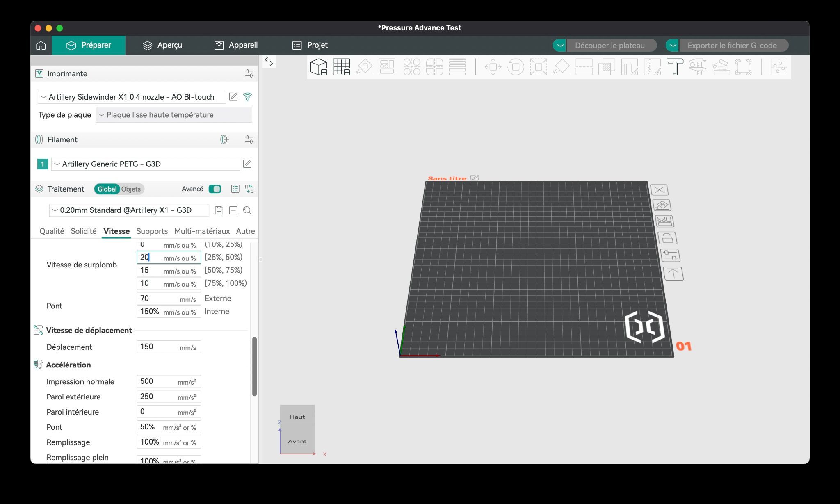The height and width of the screenshot is (504, 840).
Task: Click the surplomb [50%, 75%) field
Action: [169, 270]
